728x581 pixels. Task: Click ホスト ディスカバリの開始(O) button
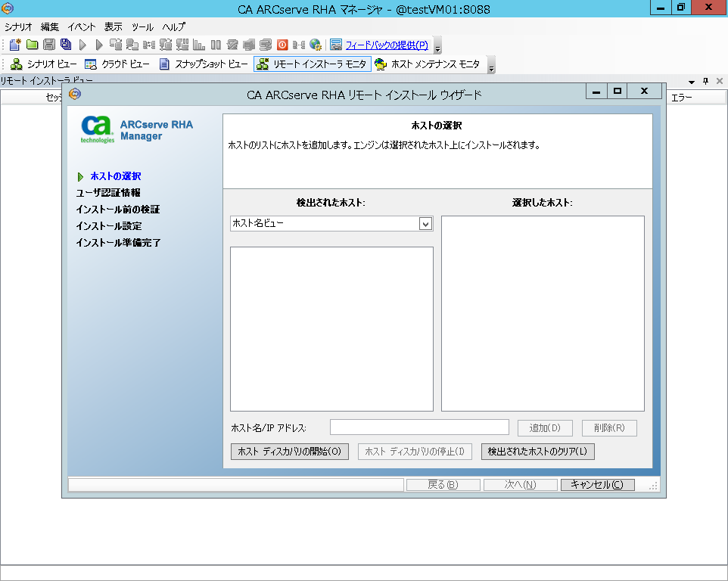290,452
